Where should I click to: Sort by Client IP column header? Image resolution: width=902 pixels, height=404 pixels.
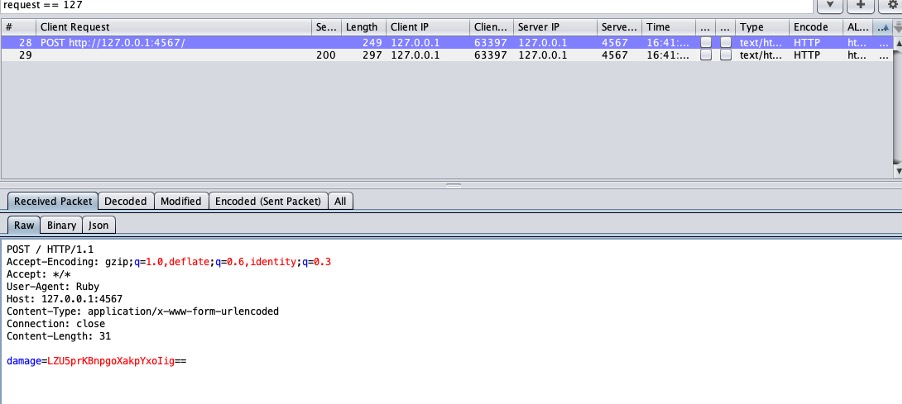point(427,27)
